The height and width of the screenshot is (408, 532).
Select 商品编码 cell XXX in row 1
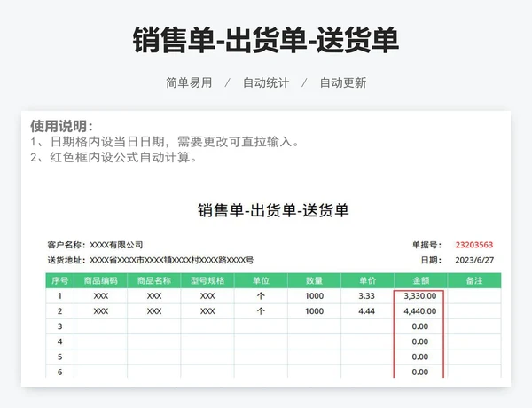coord(101,296)
